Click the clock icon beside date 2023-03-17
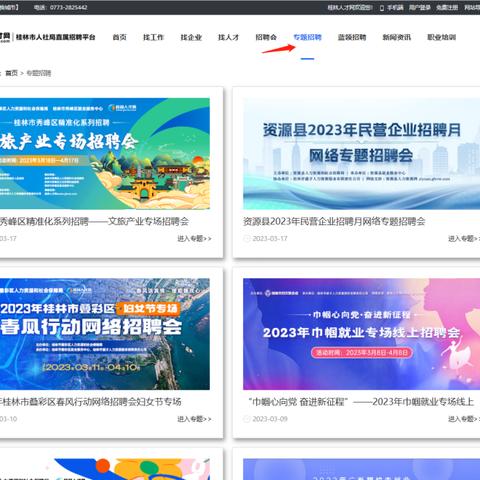 tap(247, 239)
